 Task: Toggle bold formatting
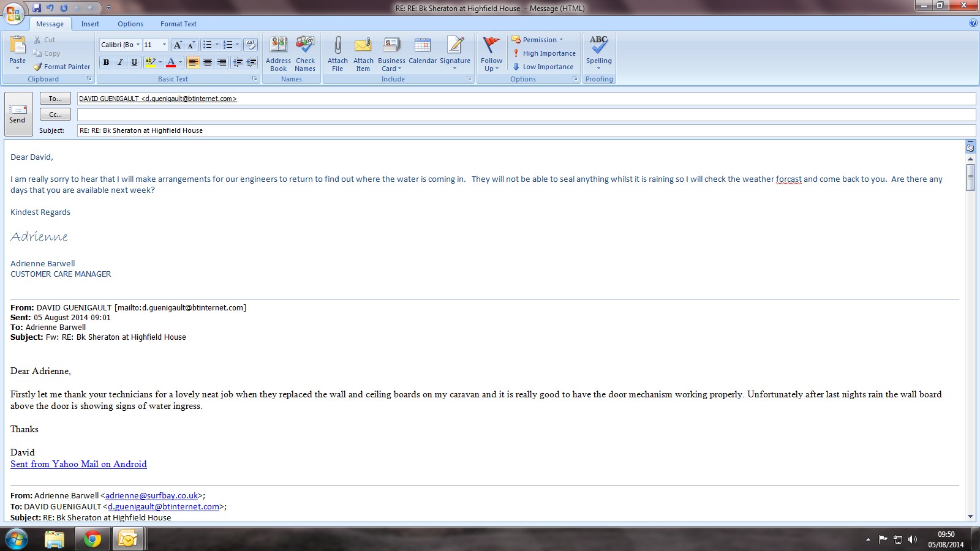pyautogui.click(x=107, y=62)
